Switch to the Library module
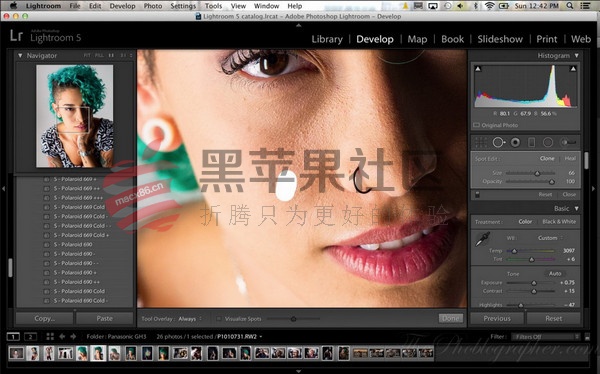This screenshot has width=600, height=374. (327, 39)
